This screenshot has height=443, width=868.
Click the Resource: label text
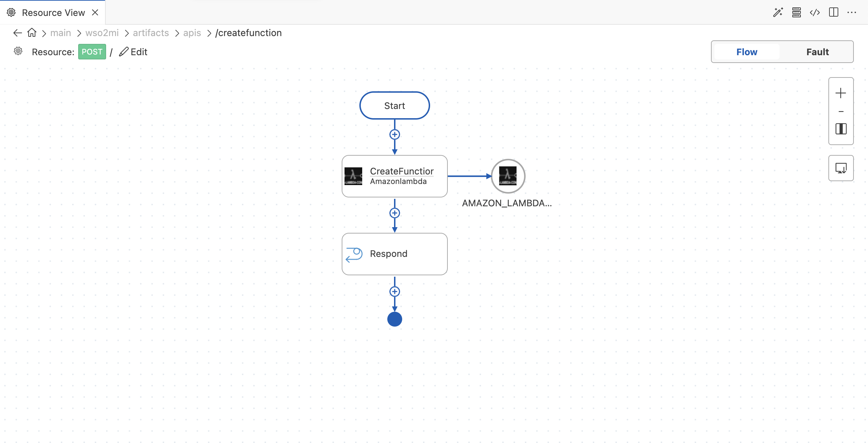[x=53, y=52]
